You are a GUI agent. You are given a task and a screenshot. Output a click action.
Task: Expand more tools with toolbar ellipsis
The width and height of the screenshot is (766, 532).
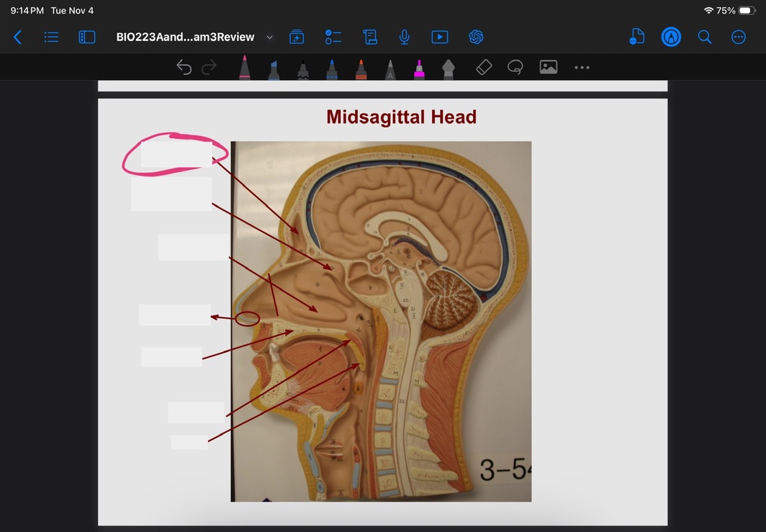point(582,68)
